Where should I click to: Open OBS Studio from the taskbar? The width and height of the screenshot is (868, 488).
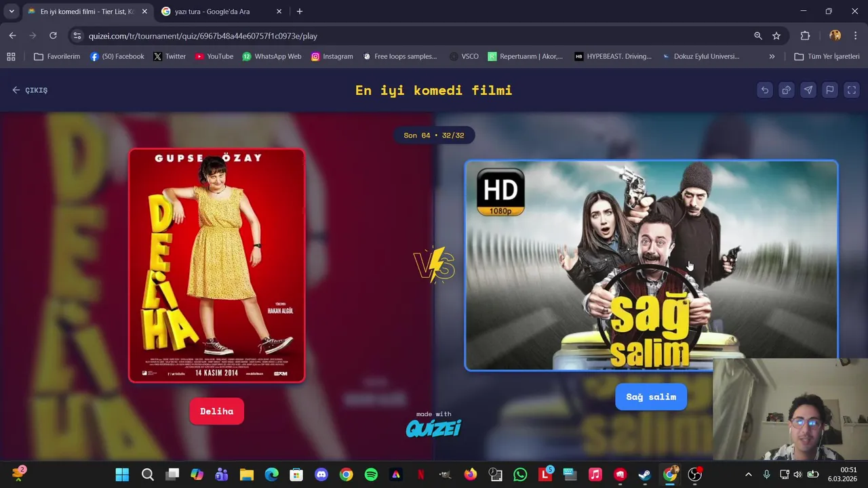point(694,474)
